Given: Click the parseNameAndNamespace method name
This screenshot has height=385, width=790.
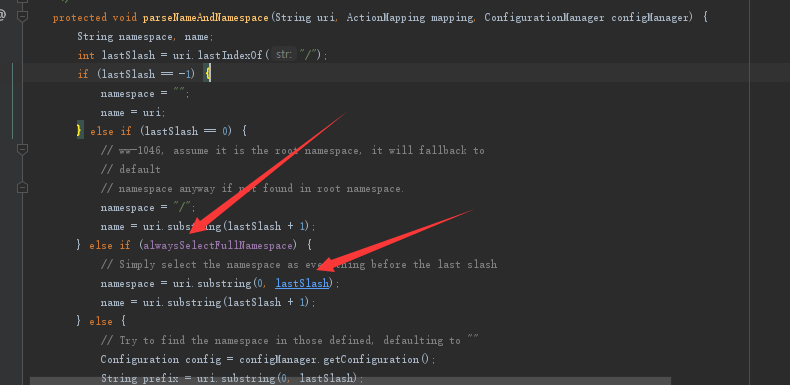Looking at the screenshot, I should [x=206, y=18].
